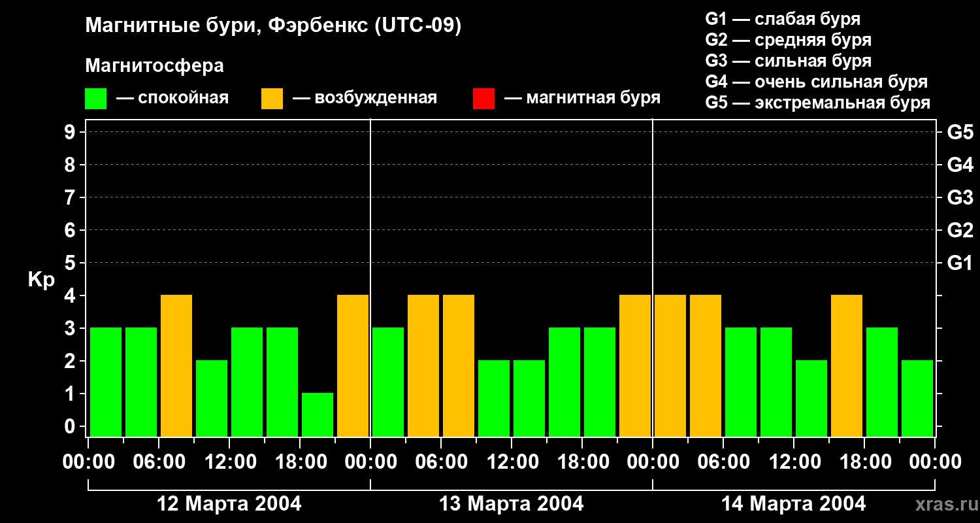Click the first green bar on 13 Марта
This screenshot has width=980, height=523.
point(388,382)
